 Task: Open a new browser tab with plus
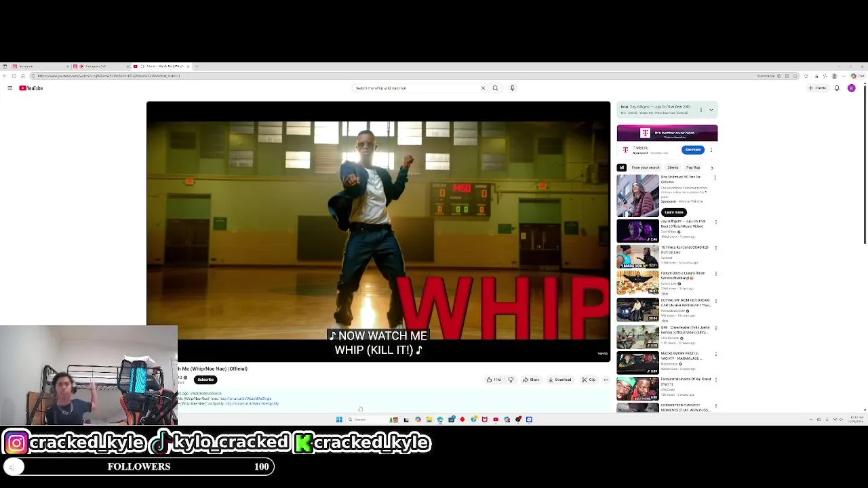(x=197, y=66)
